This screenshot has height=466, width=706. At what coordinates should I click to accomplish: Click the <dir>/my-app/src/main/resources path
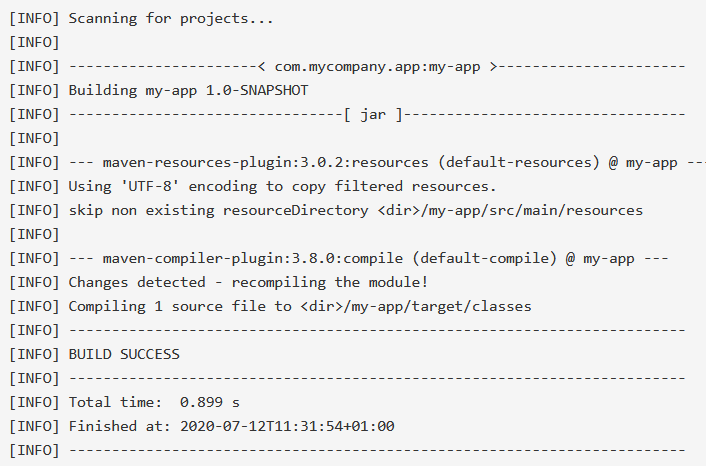510,210
